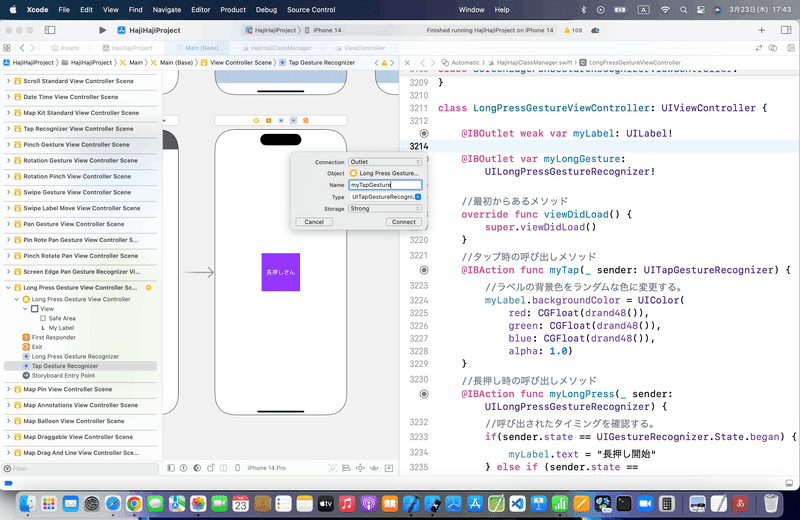Toggle the document outline icon below canvas

click(x=171, y=468)
